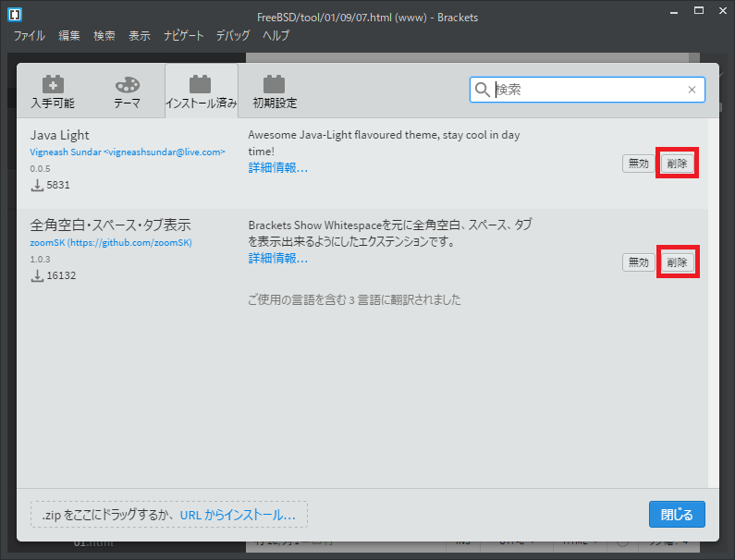Click the Brackets app icon in title bar
This screenshot has width=735, height=560.
pyautogui.click(x=15, y=14)
